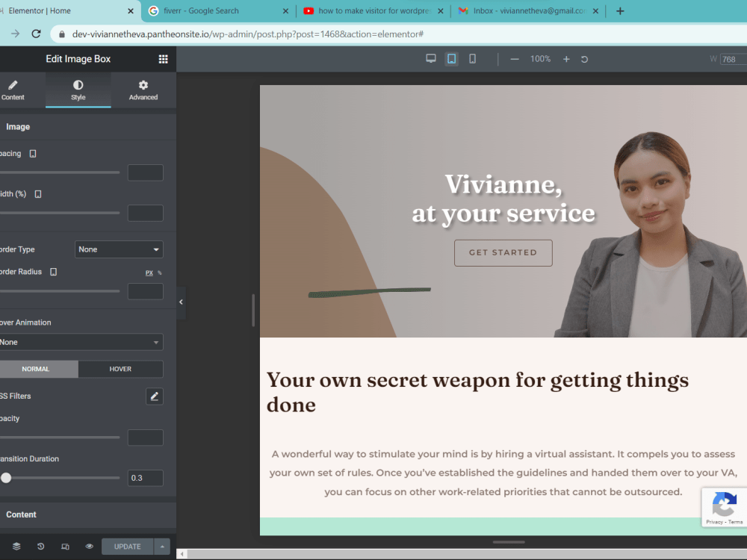Adjust the Width (%) slider

59,213
